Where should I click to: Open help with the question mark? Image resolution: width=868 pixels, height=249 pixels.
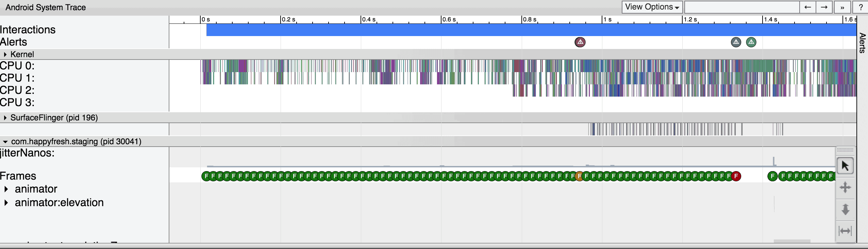coord(861,7)
